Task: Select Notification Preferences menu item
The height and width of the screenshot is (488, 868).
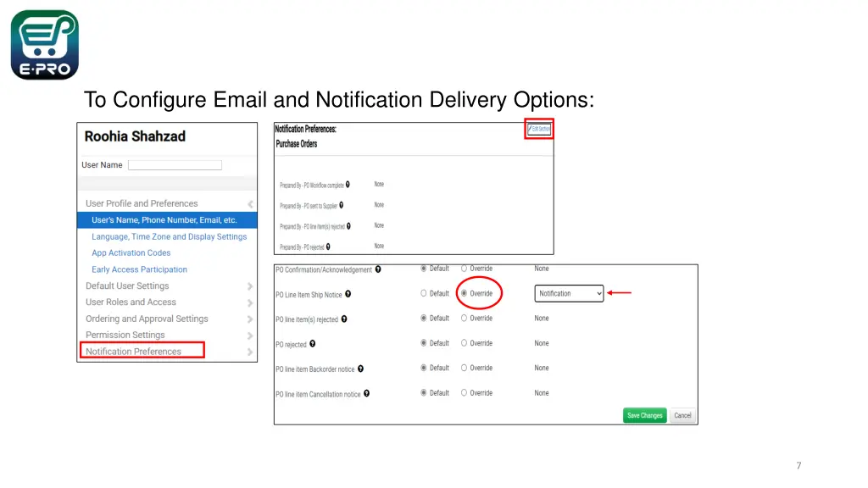Action: (133, 352)
